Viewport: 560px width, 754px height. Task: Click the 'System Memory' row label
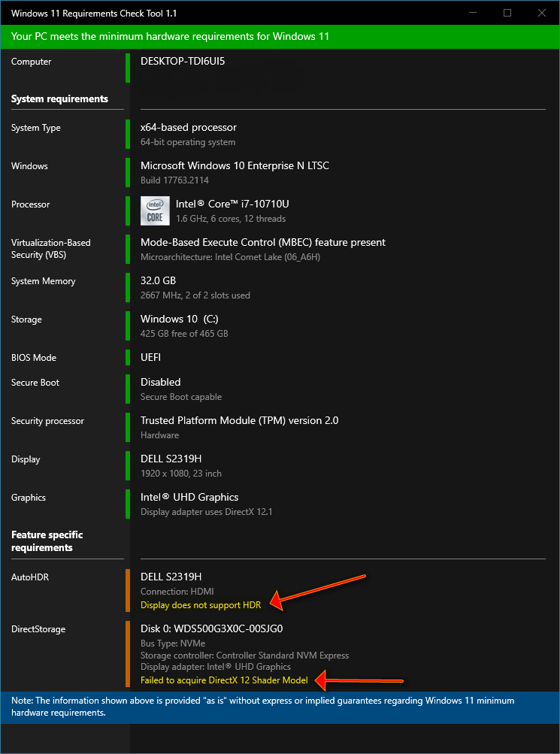[43, 281]
